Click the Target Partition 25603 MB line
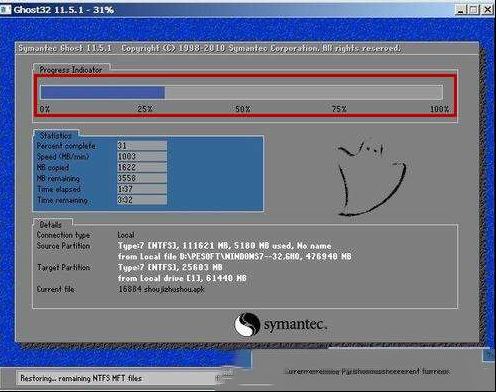 click(170, 268)
